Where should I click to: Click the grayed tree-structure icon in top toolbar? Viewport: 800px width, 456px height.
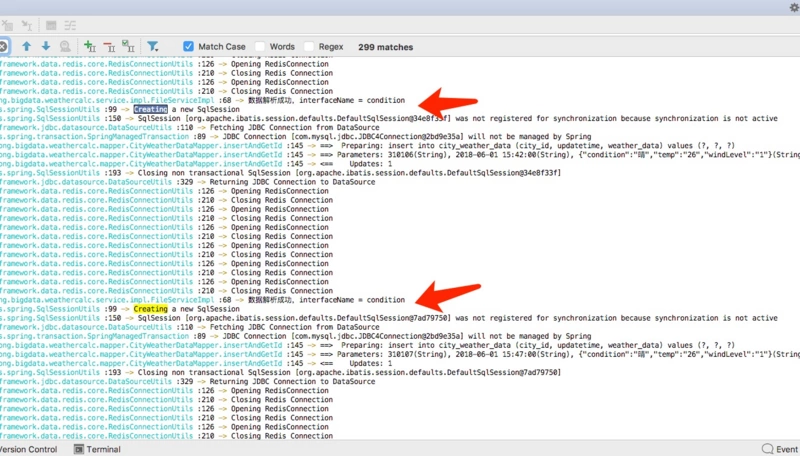click(70, 25)
